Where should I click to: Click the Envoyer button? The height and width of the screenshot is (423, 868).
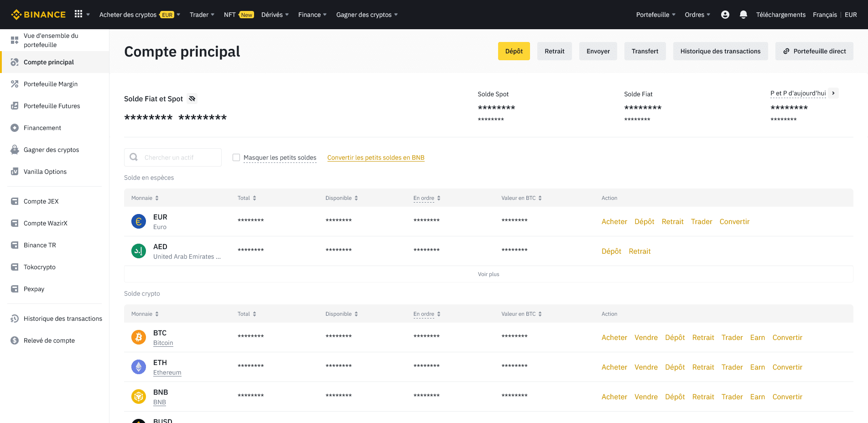tap(598, 51)
